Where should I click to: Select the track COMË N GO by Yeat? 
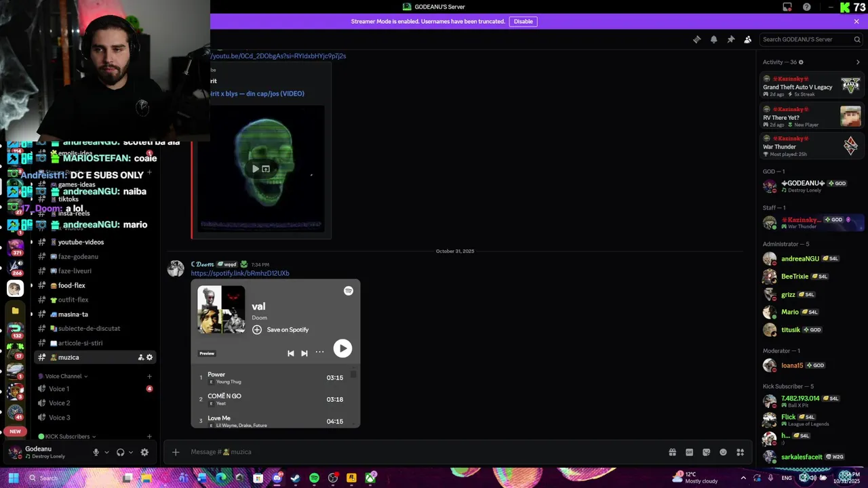pos(275,399)
